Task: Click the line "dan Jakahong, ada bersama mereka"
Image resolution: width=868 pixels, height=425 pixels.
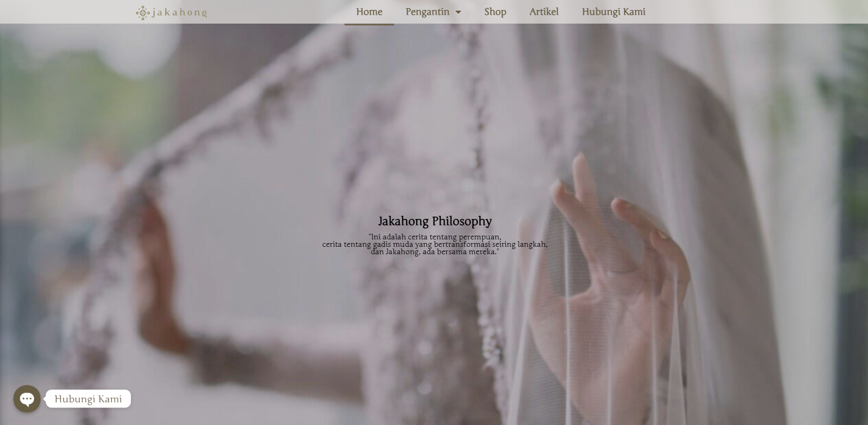Action: [435, 252]
